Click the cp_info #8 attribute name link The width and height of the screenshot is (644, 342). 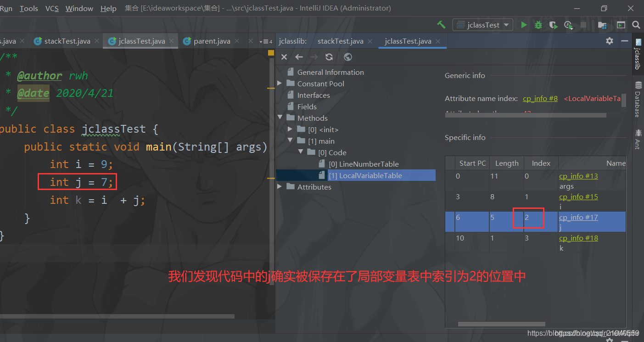coord(540,98)
